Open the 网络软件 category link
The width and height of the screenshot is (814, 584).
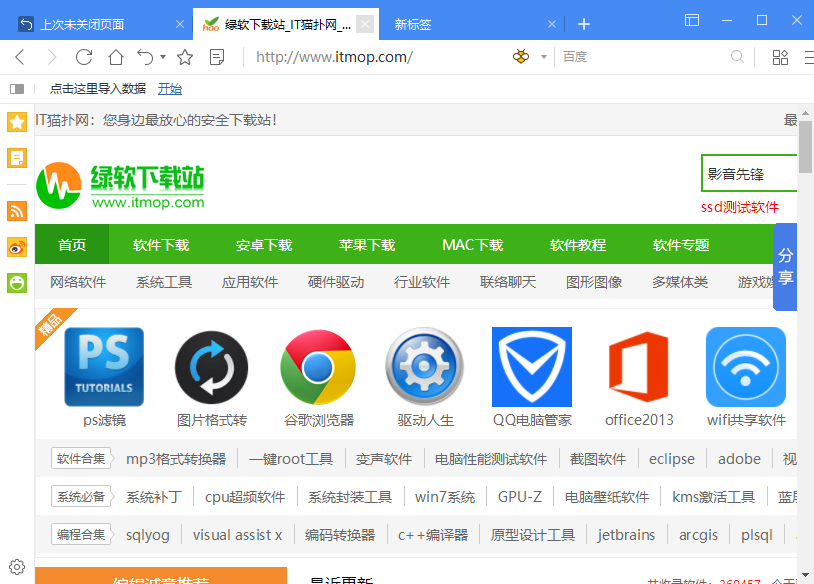click(78, 282)
